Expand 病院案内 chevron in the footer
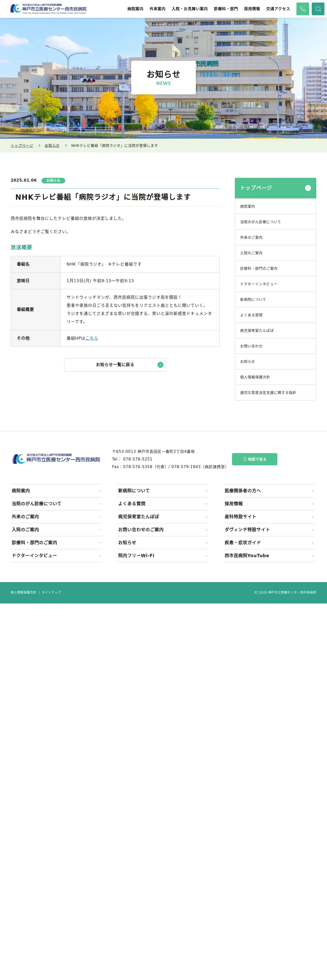 100,491
